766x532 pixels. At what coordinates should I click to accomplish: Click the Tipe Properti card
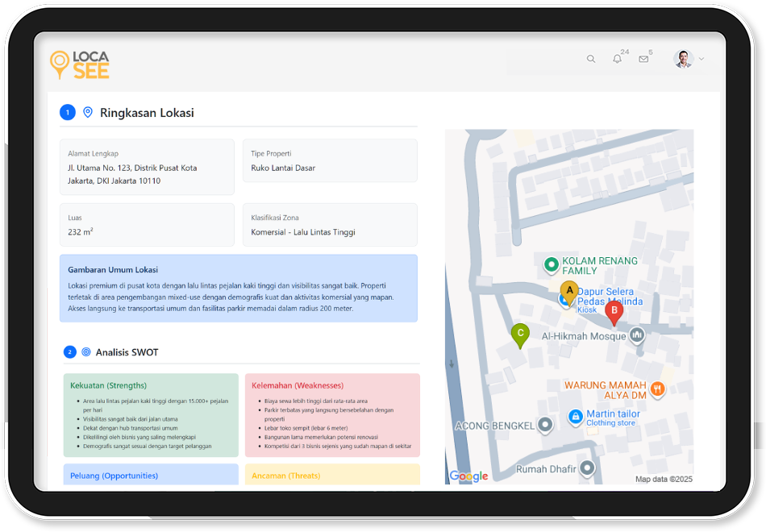(331, 160)
